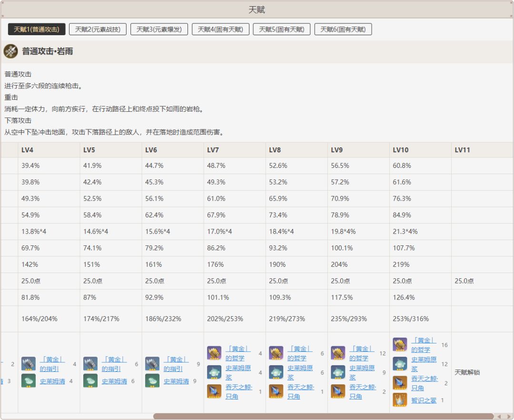Click 史莱姆原浆 icon in LV10 column
Viewport: 514px width, 420px height.
click(400, 364)
